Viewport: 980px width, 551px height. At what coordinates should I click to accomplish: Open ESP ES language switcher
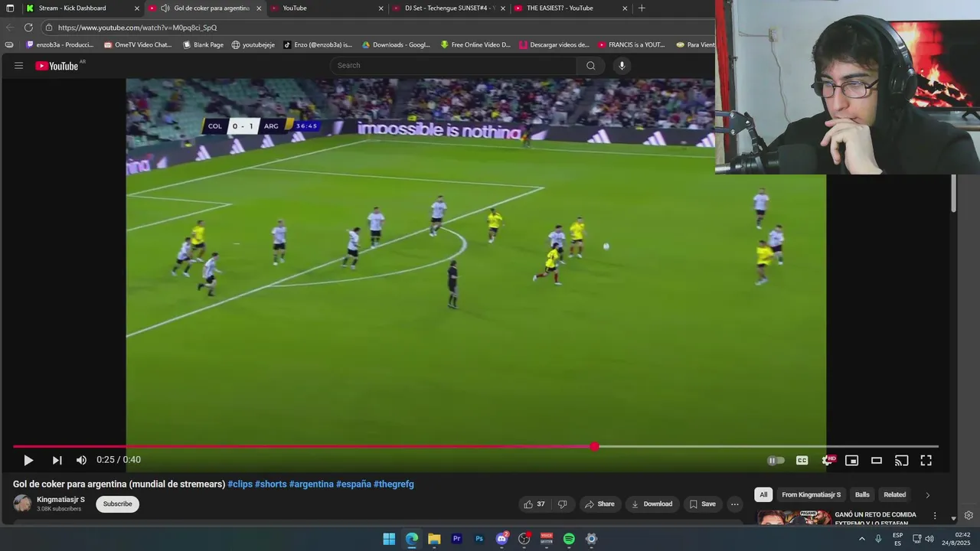897,539
